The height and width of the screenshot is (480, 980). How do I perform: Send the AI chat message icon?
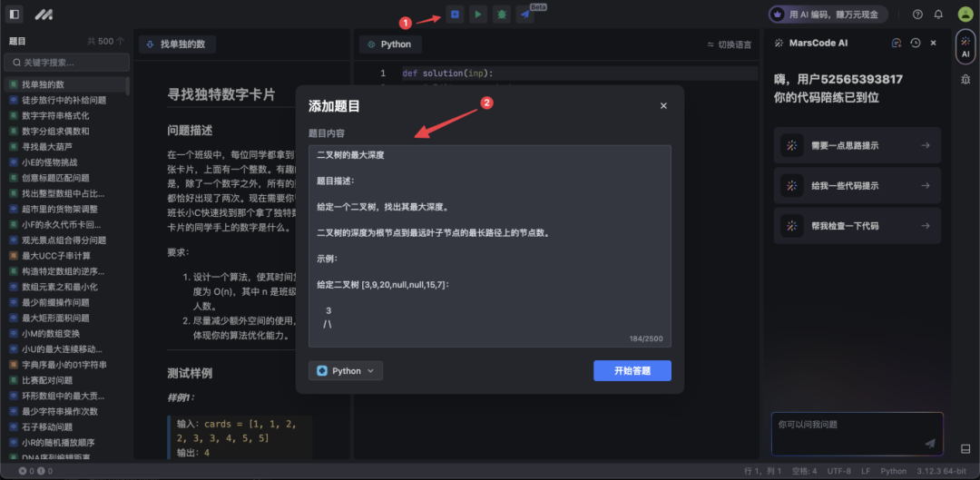click(930, 443)
